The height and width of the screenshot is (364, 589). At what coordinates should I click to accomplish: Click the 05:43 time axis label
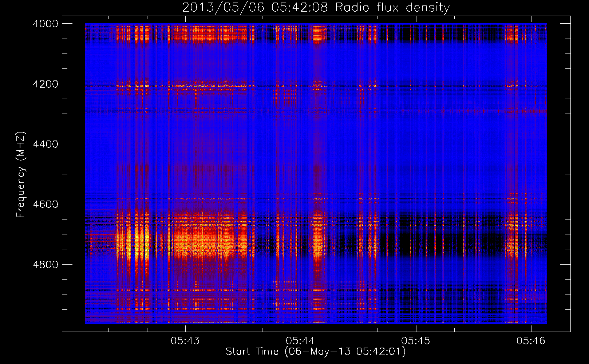185,341
